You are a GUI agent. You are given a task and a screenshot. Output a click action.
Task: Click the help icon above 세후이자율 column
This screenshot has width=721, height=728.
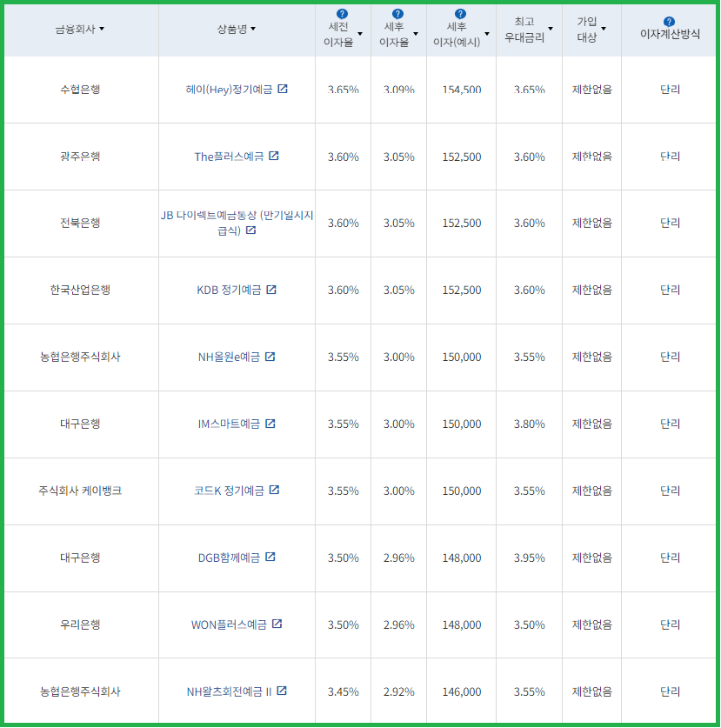(x=397, y=12)
